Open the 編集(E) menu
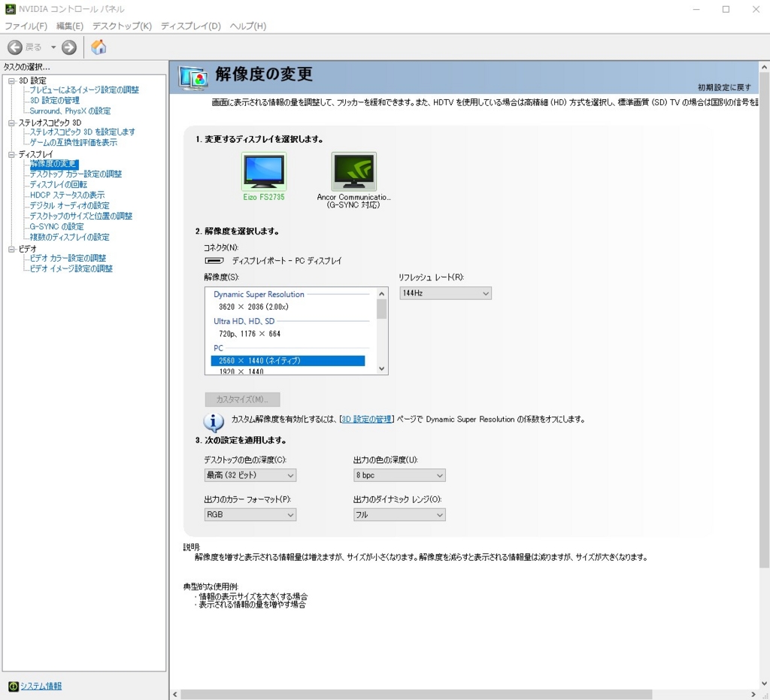The width and height of the screenshot is (770, 700). coord(70,26)
